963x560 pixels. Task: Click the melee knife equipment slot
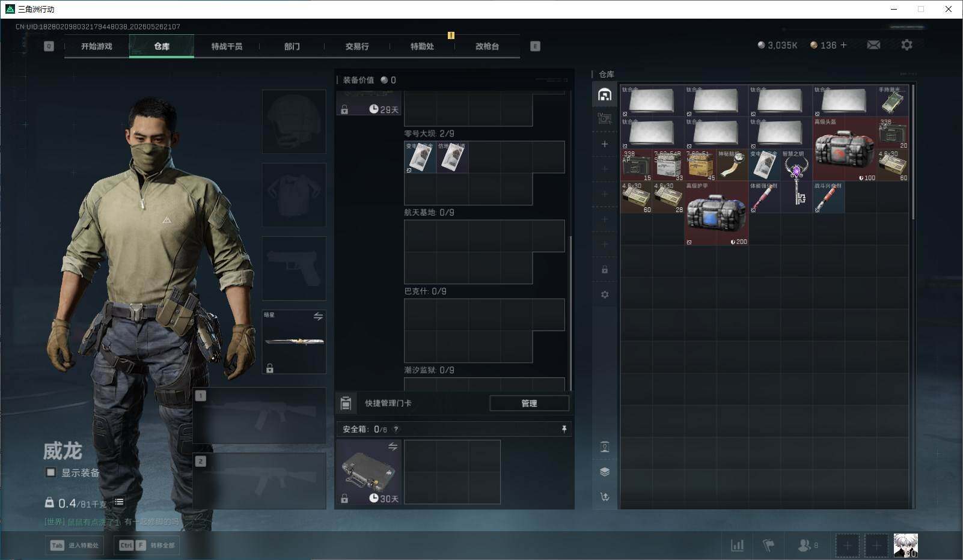pos(294,341)
